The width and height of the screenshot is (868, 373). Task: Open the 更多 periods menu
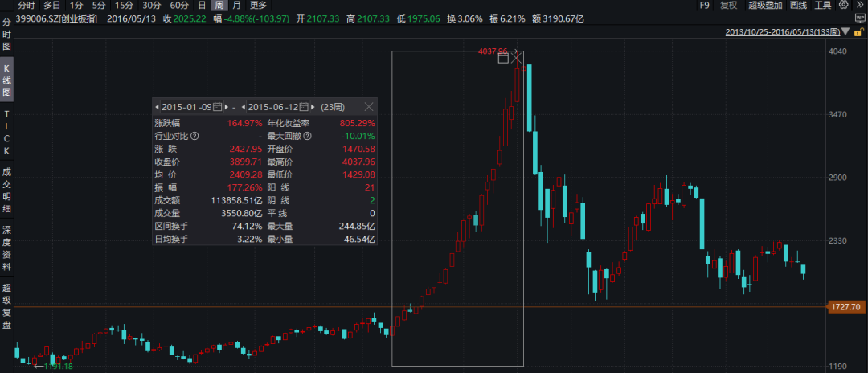(x=258, y=6)
